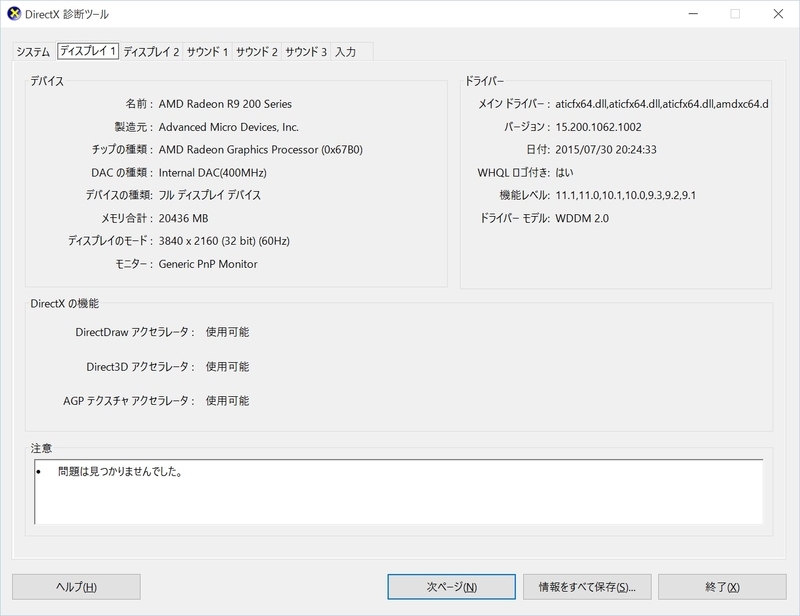Click driver version 15.200.1062.1002

tap(598, 127)
